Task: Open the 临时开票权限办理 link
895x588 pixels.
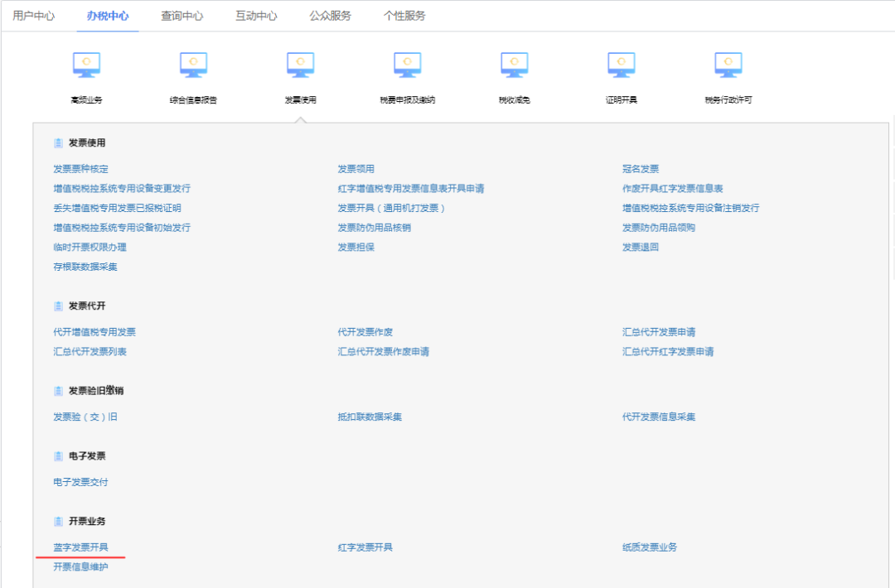Action: point(89,247)
